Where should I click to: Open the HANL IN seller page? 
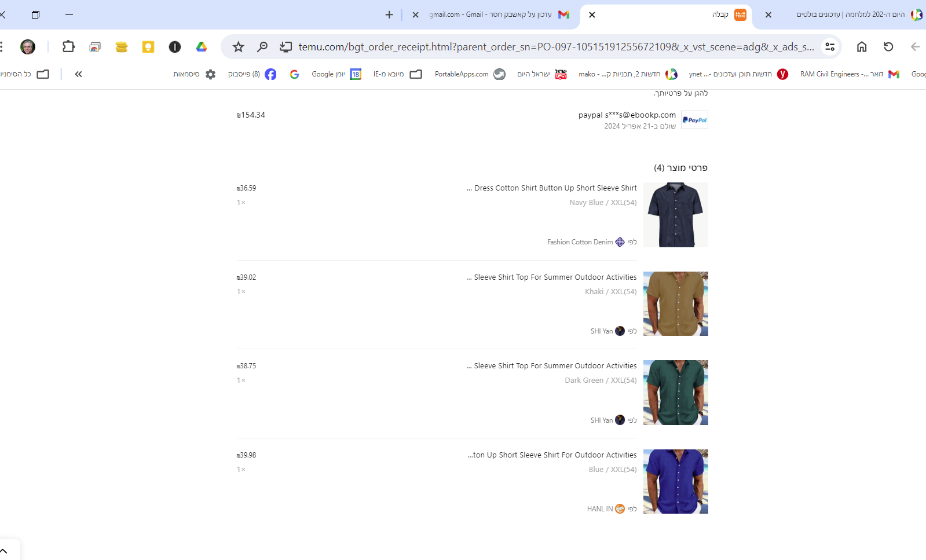600,509
